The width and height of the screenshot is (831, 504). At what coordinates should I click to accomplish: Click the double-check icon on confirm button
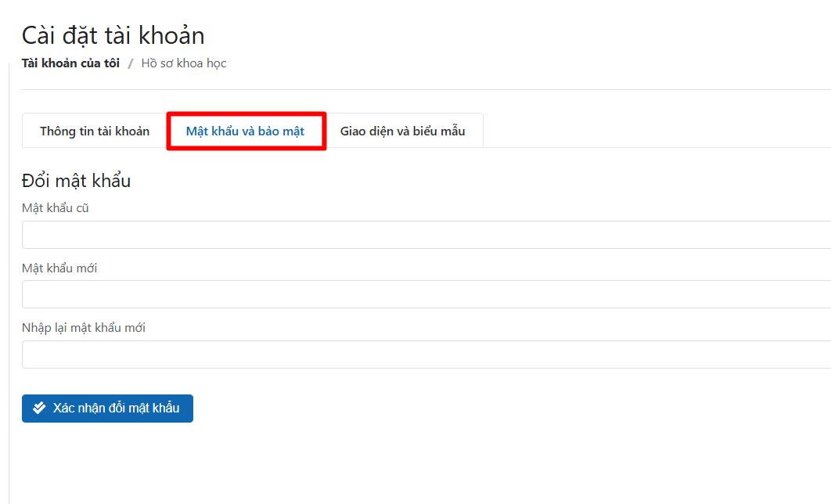[39, 408]
